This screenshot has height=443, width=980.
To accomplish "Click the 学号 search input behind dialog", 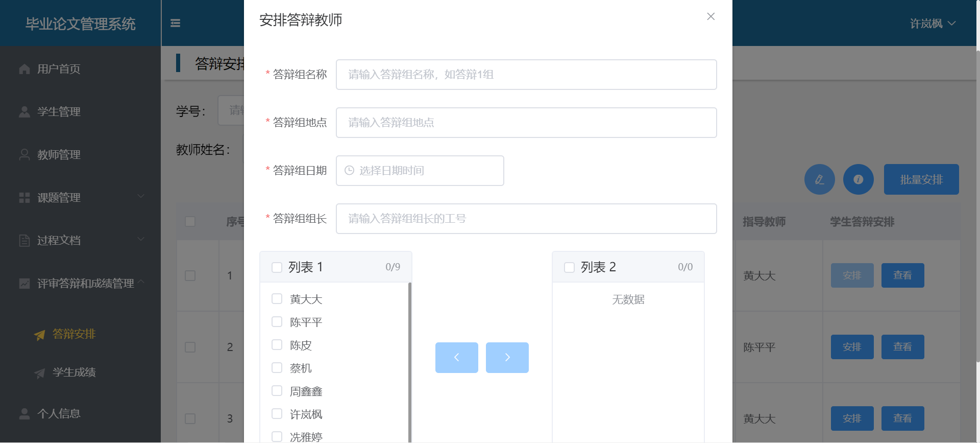I will 231,110.
